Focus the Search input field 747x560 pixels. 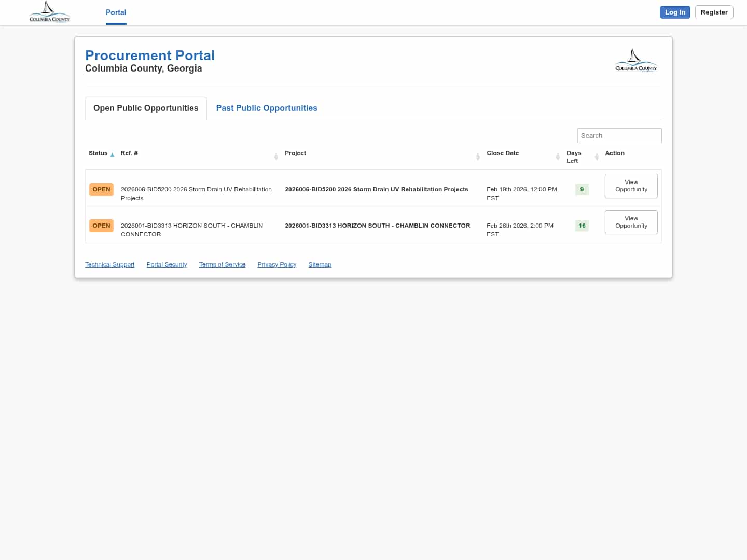[619, 135]
